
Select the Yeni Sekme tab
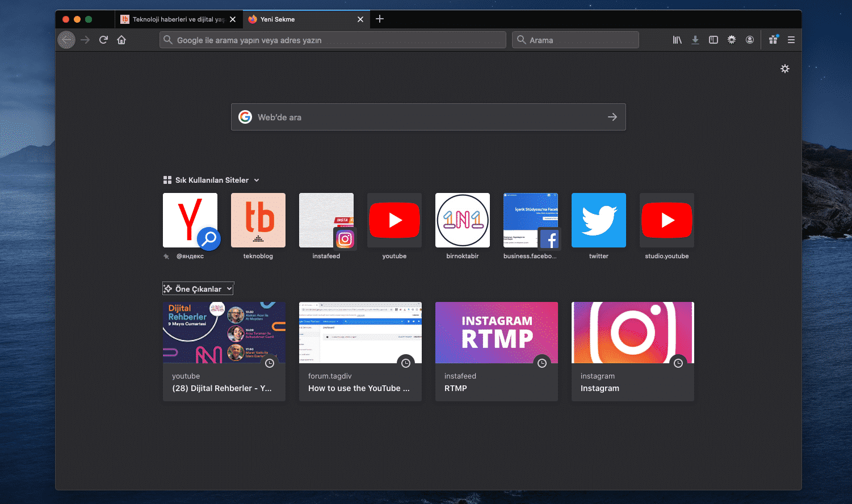point(307,19)
